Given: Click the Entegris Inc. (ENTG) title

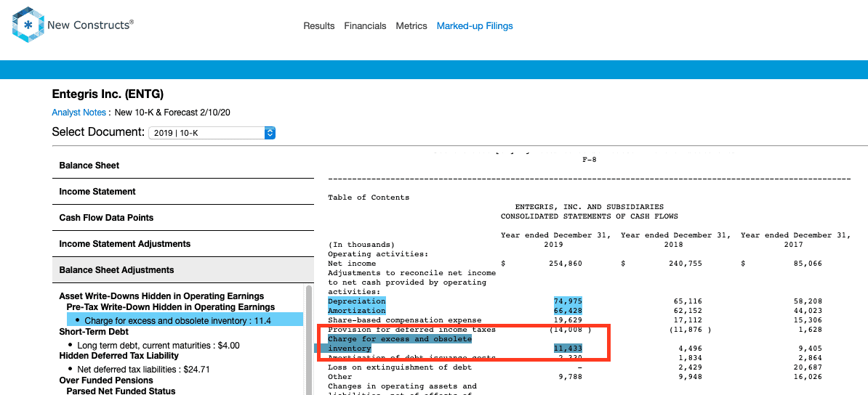Looking at the screenshot, I should (x=108, y=94).
